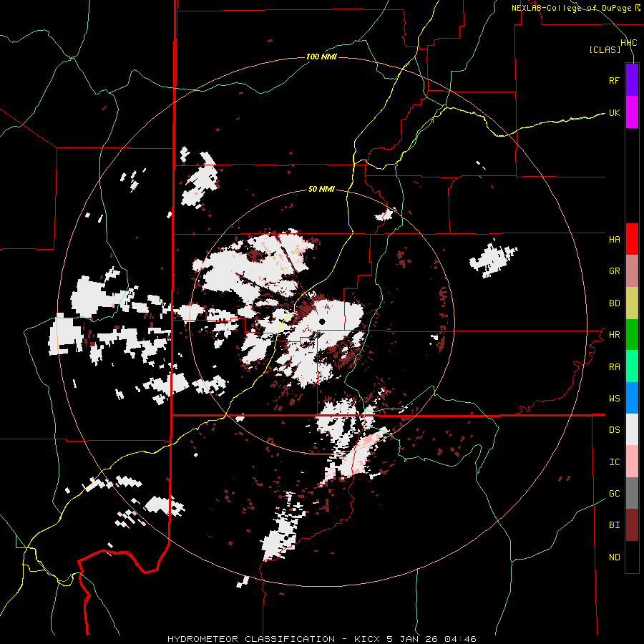
Task: Pick the olive-yellow BD legend swatch
Action: 632,303
